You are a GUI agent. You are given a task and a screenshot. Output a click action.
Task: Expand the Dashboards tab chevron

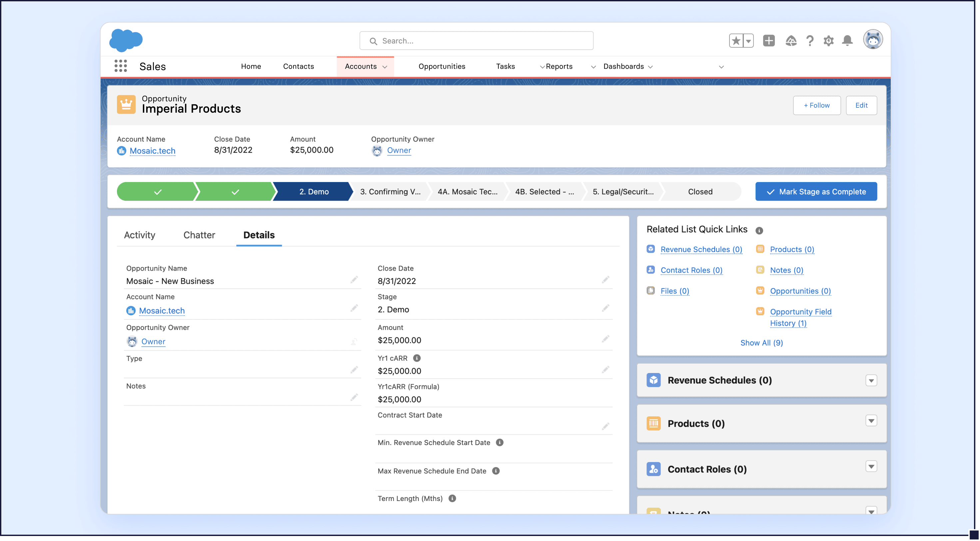coord(650,67)
